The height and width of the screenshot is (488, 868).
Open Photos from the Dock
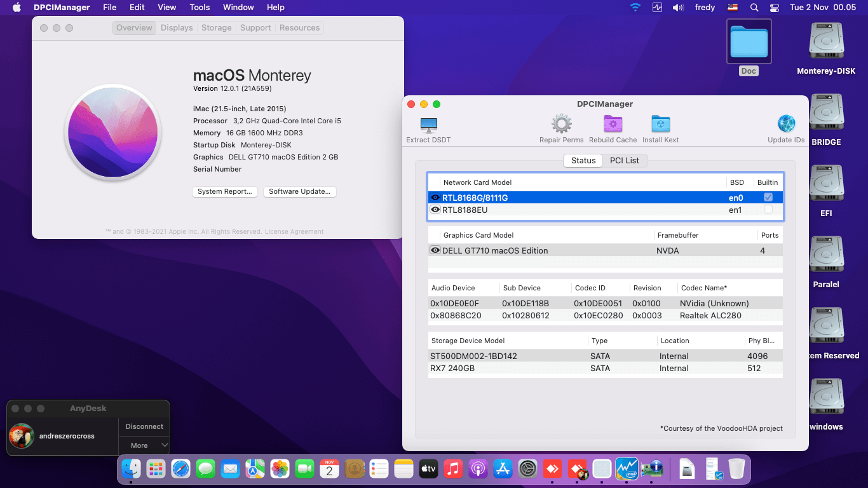[x=280, y=469]
